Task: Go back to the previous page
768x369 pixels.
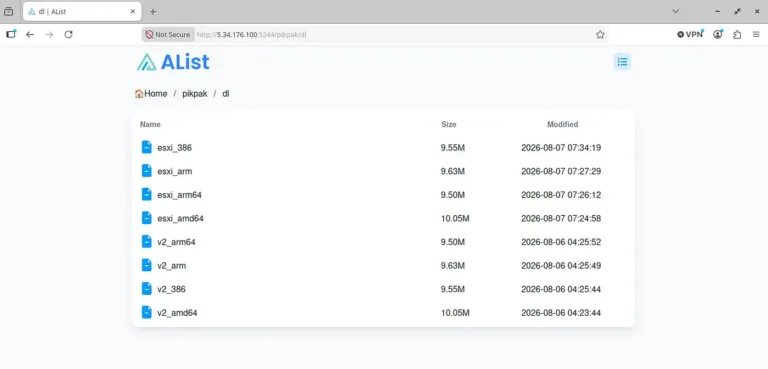Action: 30,34
